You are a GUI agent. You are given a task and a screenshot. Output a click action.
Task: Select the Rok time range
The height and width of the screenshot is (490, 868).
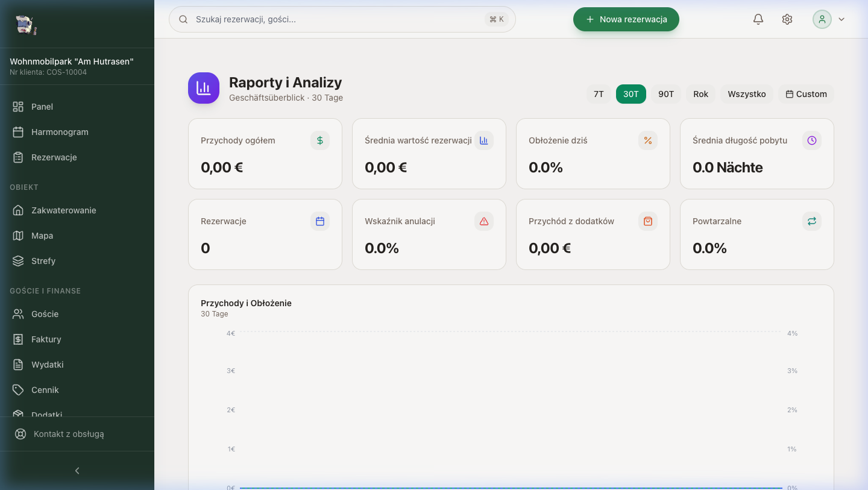coord(701,94)
